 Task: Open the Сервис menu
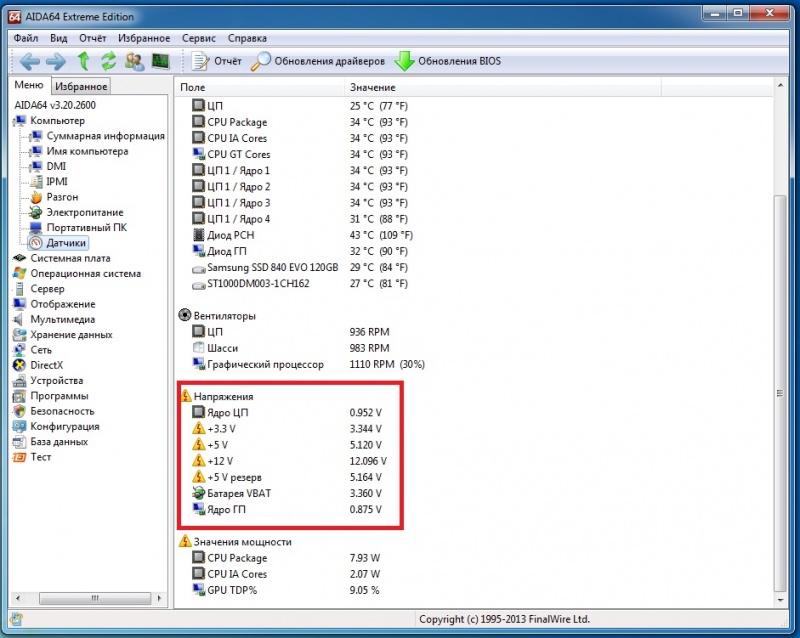[x=200, y=38]
